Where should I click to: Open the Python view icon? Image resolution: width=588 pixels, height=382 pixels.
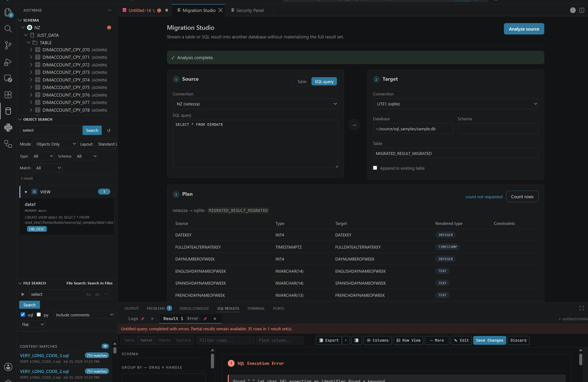pos(8,127)
